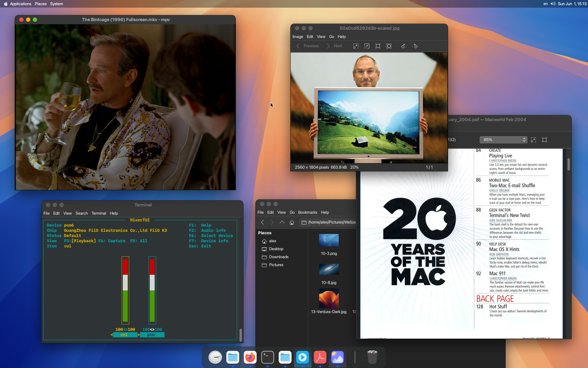Click F3:[Playback] view in MixerTUI
The width and height of the screenshot is (588, 368).
(x=80, y=241)
